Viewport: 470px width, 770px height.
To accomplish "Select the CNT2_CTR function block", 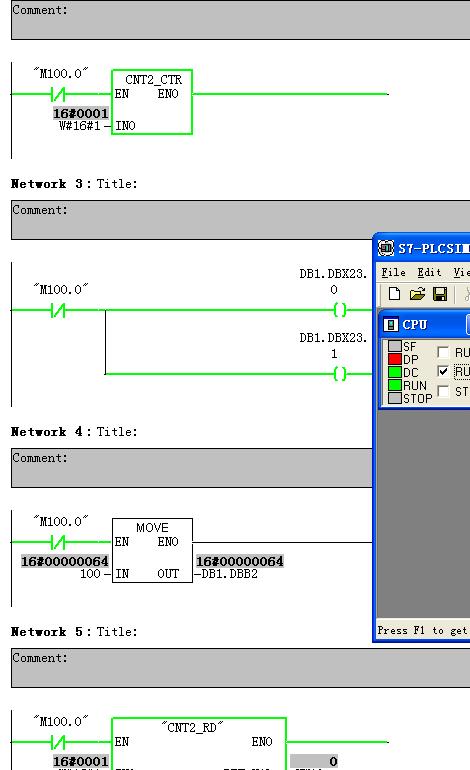I will pos(152,102).
